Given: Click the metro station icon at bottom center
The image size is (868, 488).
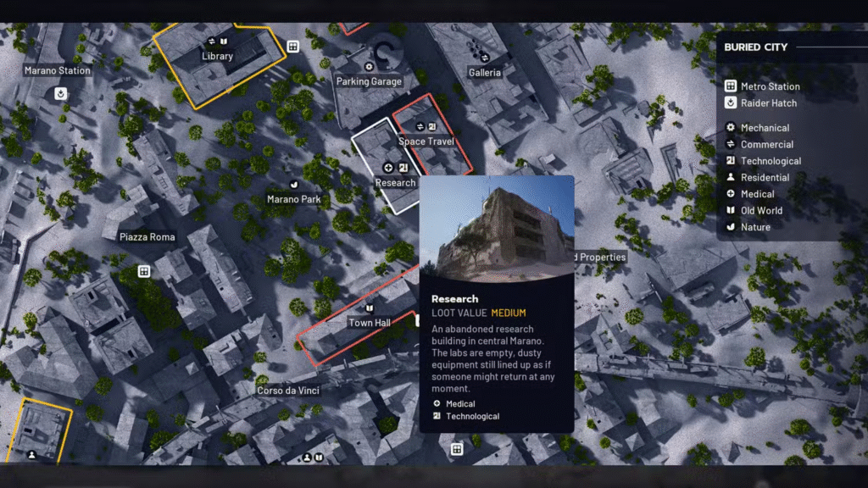Looking at the screenshot, I should tap(457, 449).
